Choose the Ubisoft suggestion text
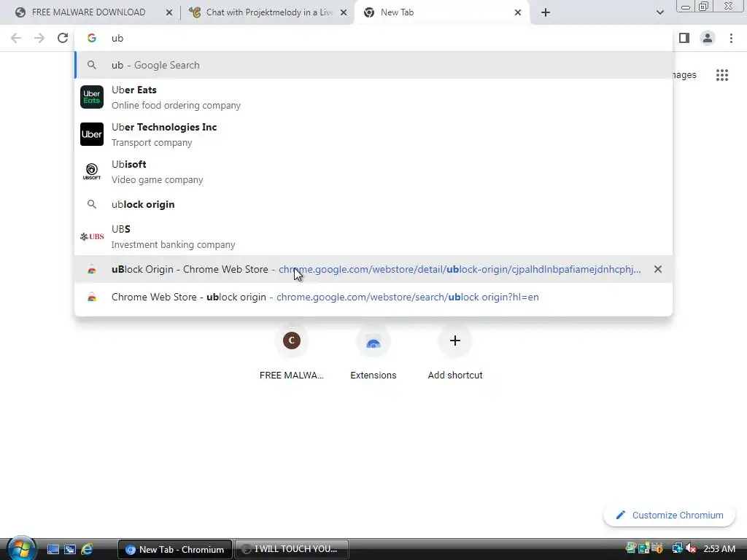The width and height of the screenshot is (747, 560). 158,171
